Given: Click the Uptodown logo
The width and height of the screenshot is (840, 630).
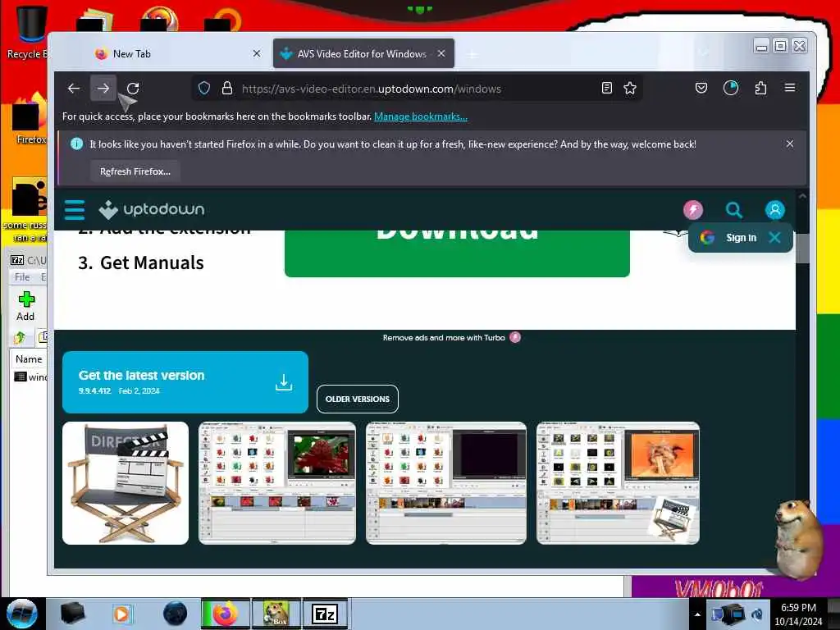Looking at the screenshot, I should tap(152, 209).
